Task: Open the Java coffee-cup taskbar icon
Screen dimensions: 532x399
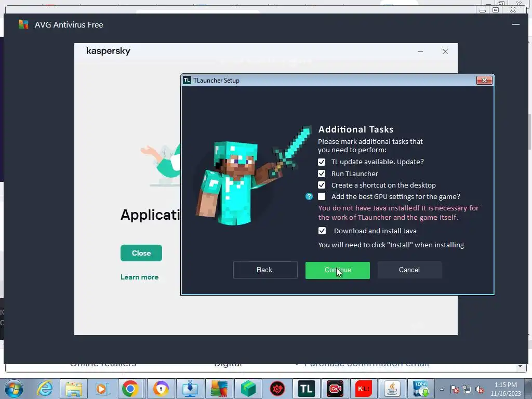Action: (x=393, y=389)
